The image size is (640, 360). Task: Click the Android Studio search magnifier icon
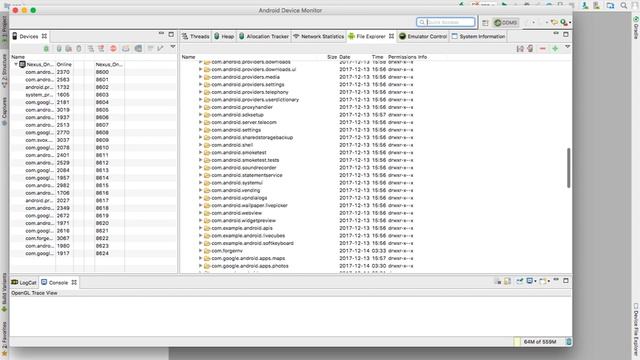point(624,5)
